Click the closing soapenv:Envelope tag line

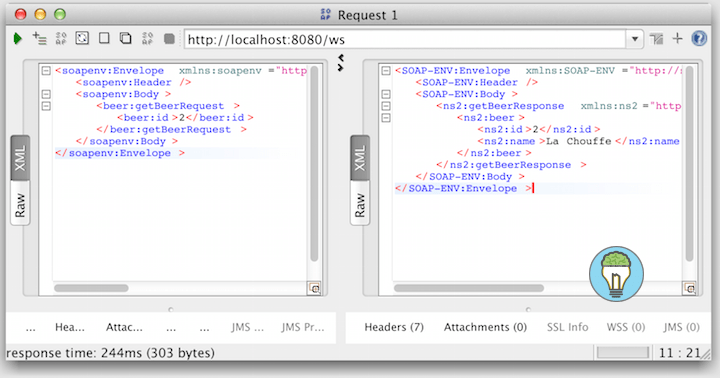tap(120, 153)
